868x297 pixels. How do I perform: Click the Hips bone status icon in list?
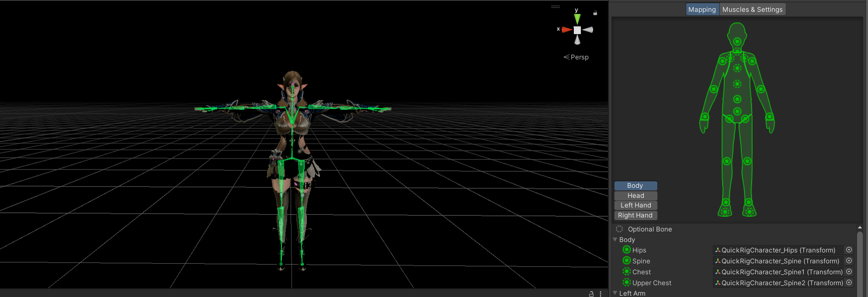pyautogui.click(x=627, y=250)
